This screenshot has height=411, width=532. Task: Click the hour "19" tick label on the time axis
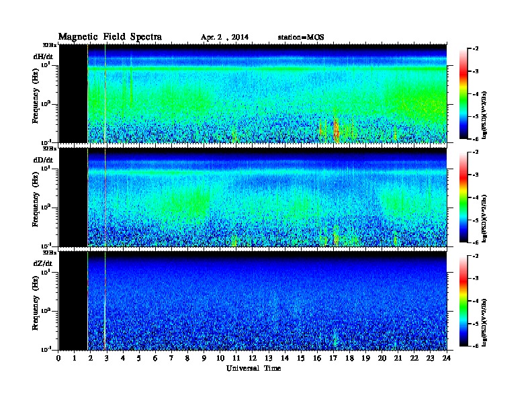[x=365, y=358]
